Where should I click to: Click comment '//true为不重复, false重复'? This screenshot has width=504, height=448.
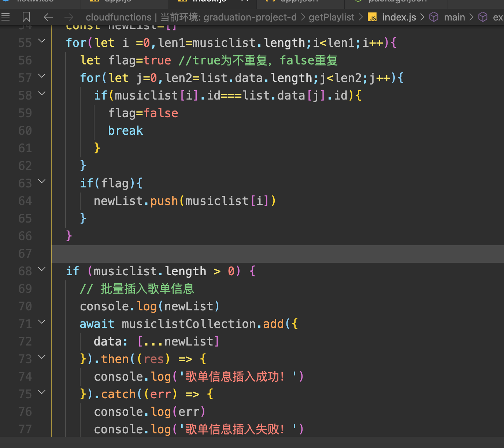[258, 60]
